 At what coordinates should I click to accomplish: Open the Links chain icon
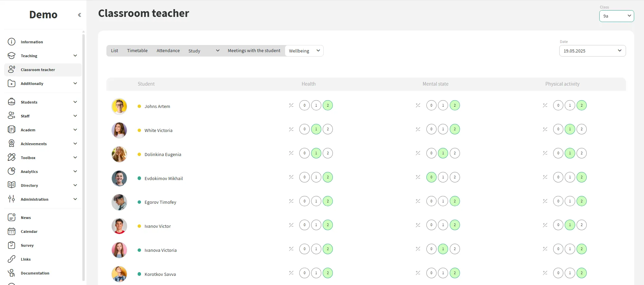tap(12, 259)
